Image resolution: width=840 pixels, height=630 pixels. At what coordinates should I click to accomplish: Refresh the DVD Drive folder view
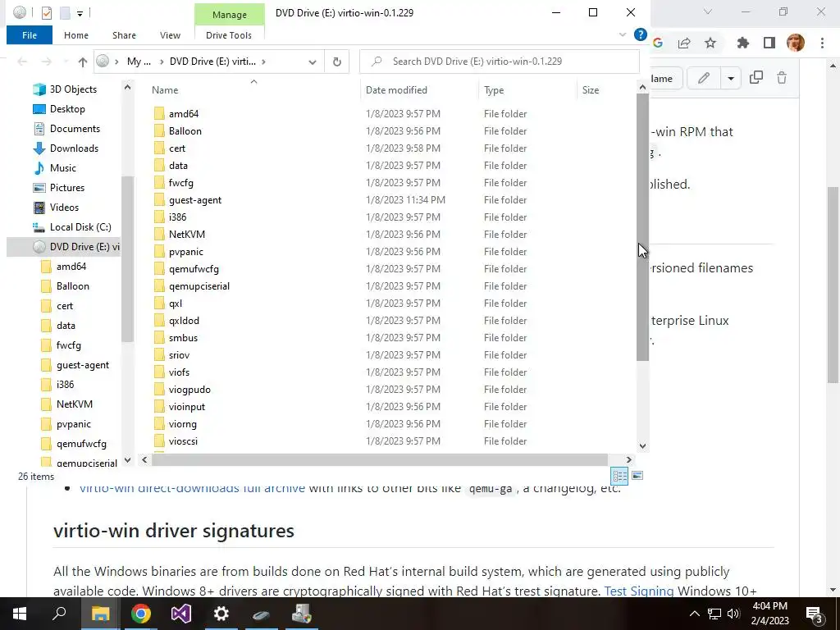click(337, 62)
